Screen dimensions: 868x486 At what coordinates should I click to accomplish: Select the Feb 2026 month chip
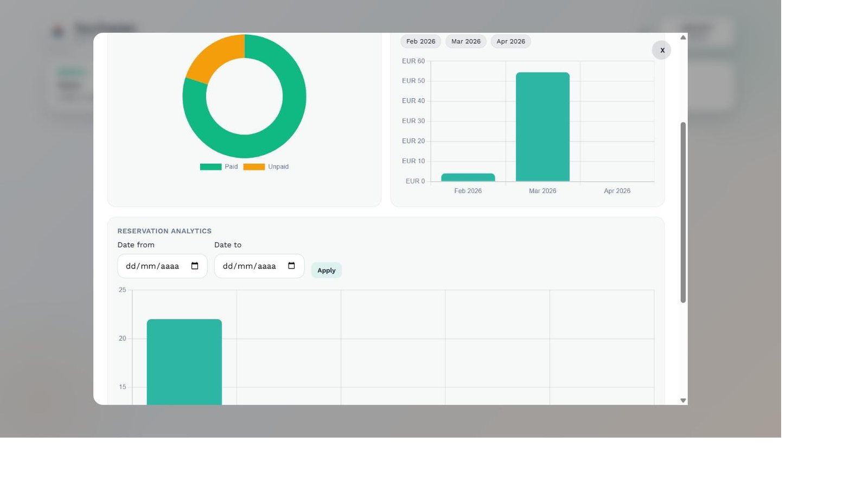[420, 41]
